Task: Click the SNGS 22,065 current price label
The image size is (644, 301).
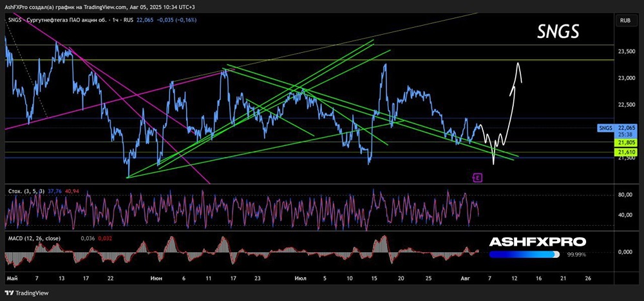Action: 618,129
